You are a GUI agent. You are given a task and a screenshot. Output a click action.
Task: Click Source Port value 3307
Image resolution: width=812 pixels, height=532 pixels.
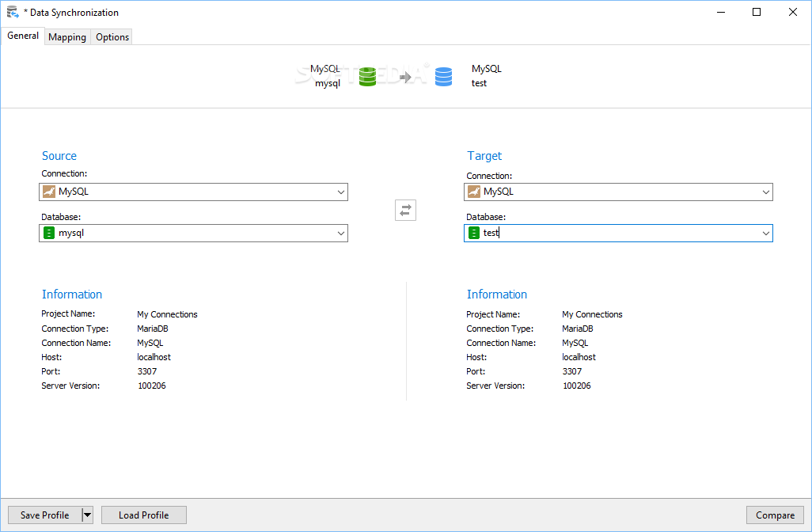(x=147, y=371)
